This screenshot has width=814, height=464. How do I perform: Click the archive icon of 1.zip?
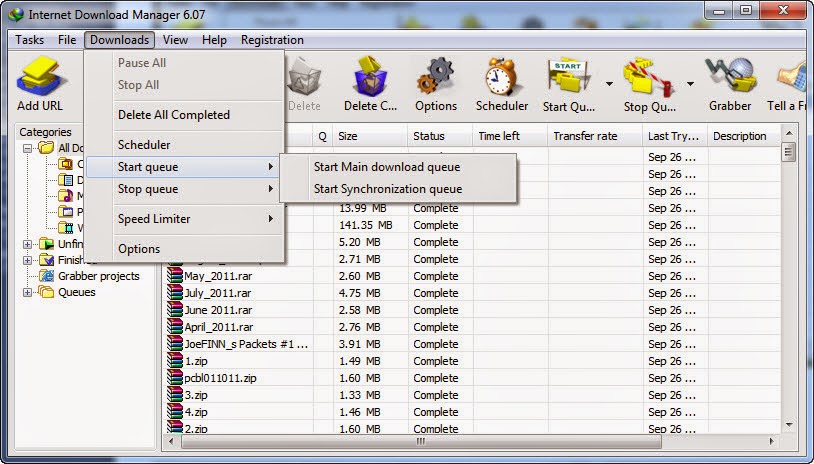coord(175,360)
